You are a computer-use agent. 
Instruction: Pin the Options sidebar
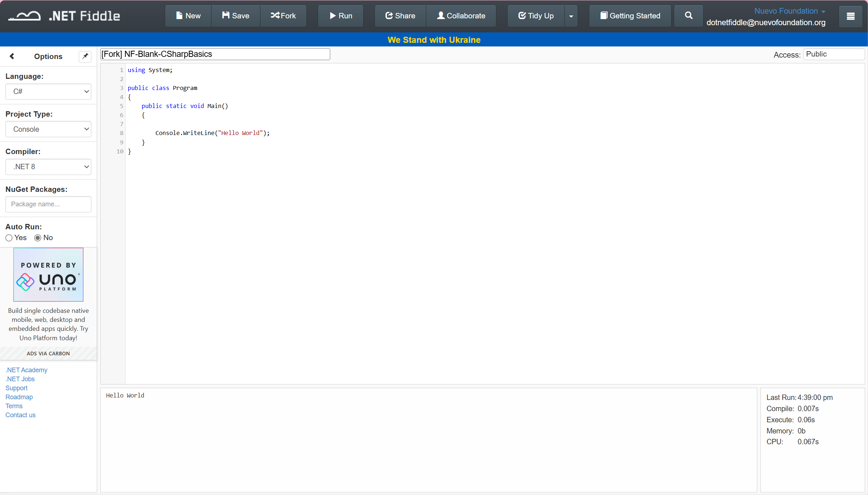pyautogui.click(x=85, y=56)
